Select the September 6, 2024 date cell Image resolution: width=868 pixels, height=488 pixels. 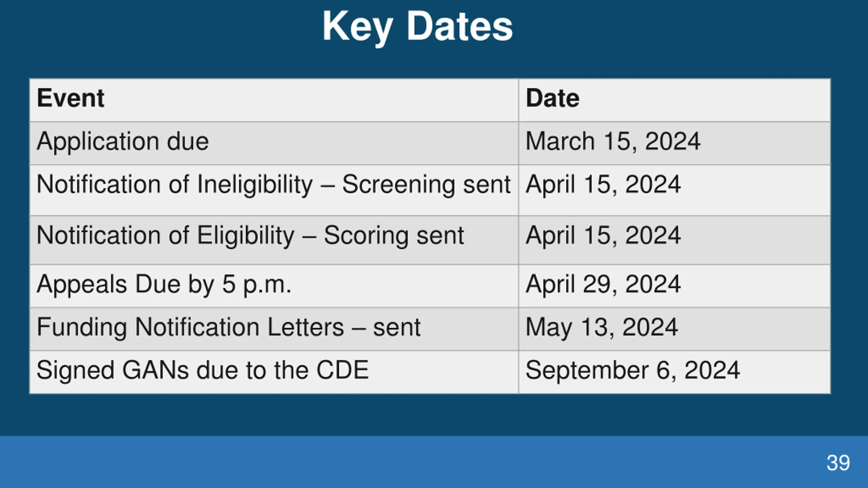click(x=674, y=372)
